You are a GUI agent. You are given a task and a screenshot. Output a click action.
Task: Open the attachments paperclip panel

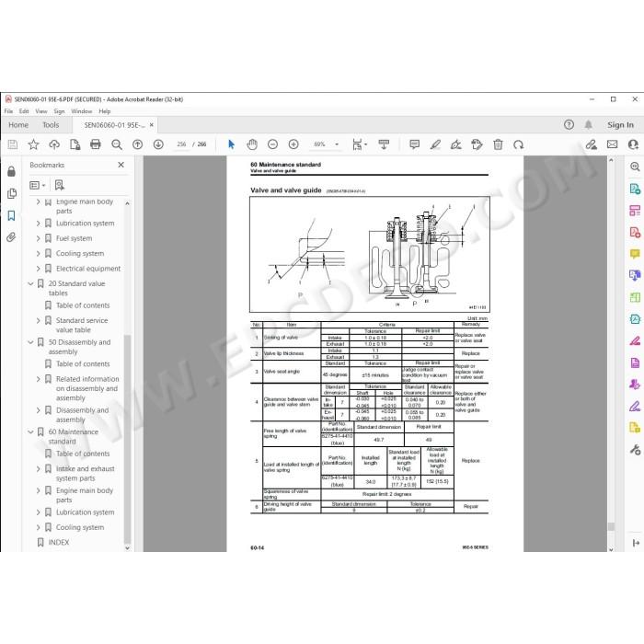pyautogui.click(x=11, y=237)
